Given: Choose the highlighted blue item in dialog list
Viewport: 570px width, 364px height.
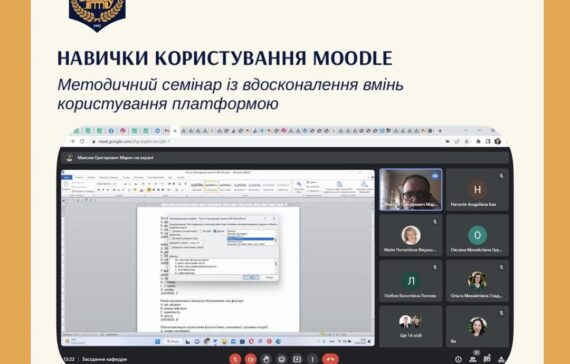Looking at the screenshot, I should [250, 239].
